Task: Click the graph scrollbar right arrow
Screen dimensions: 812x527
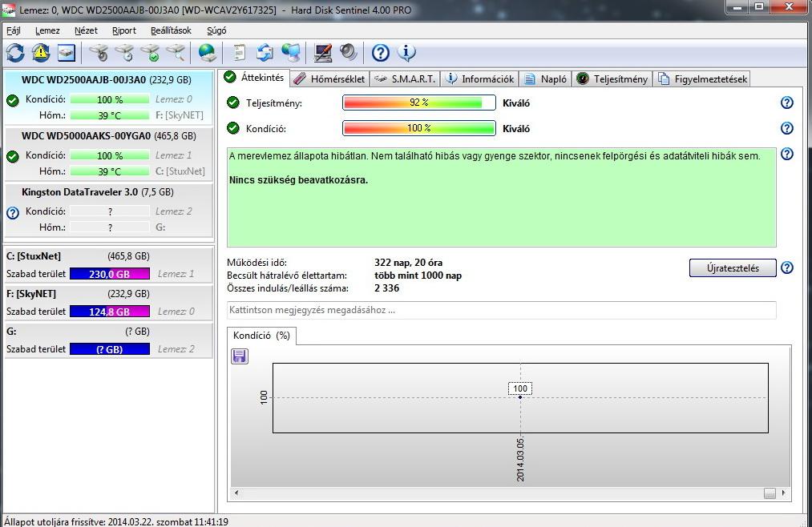Action: (x=783, y=493)
